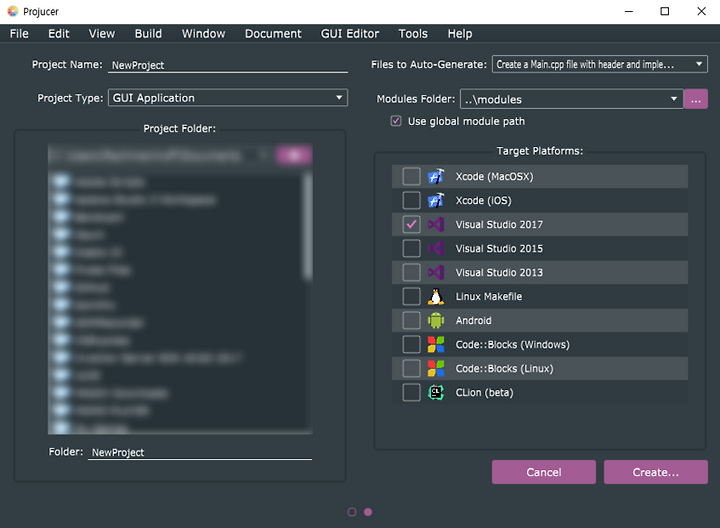
Task: Click the Visual Studio 2013 logo icon
Action: click(436, 272)
